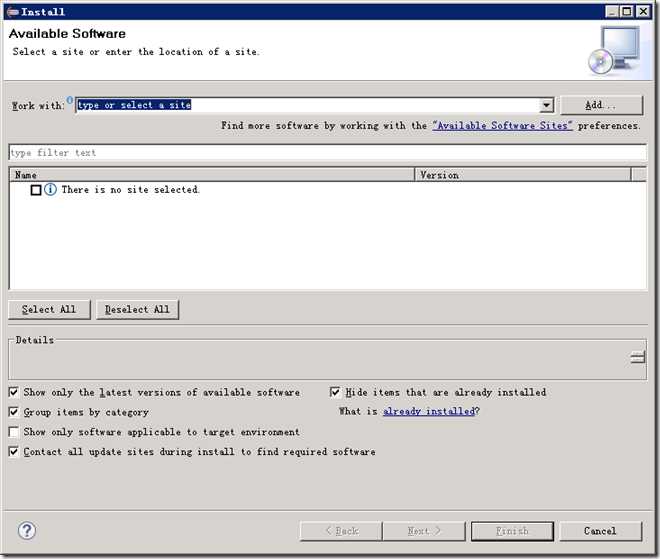This screenshot has height=559, width=660.
Task: Open the Work with site dropdown arrow
Action: 546,105
